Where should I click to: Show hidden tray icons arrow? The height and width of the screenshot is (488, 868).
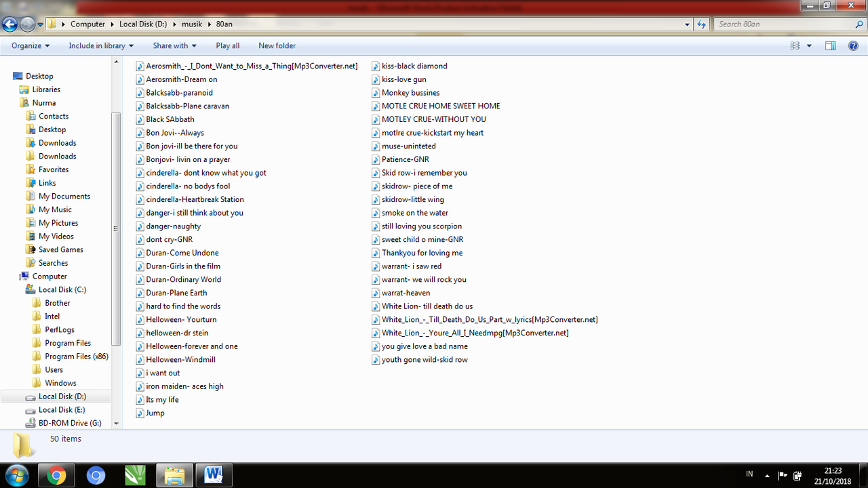768,476
